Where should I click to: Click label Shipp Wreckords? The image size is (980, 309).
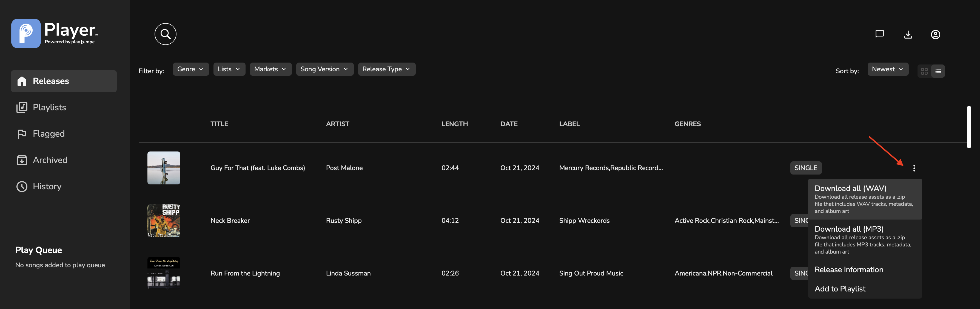click(x=584, y=221)
